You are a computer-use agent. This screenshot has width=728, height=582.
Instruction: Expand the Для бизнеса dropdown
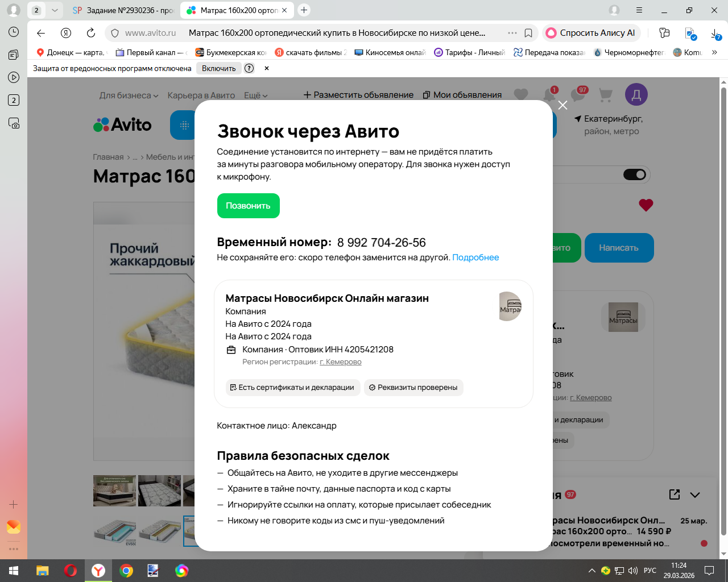(x=129, y=95)
